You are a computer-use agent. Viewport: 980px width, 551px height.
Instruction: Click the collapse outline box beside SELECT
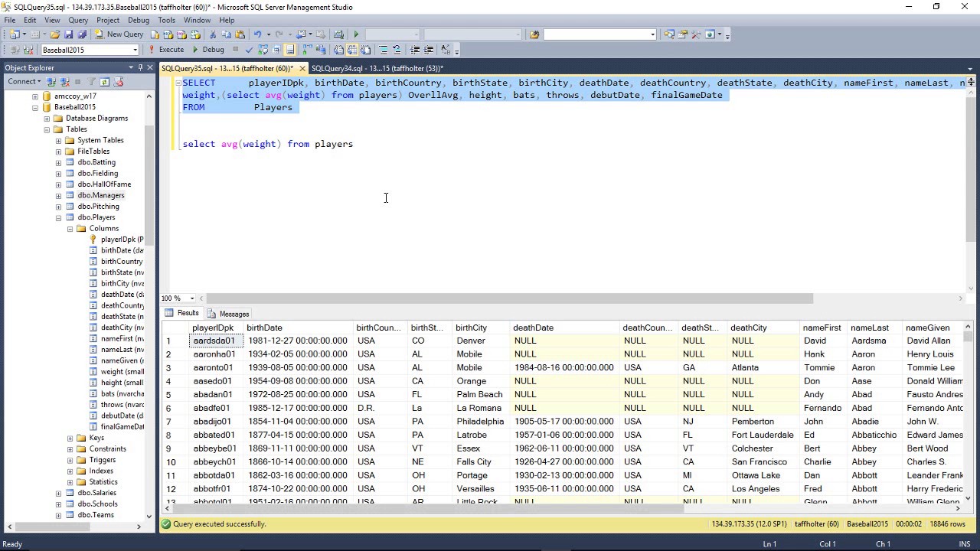pos(178,83)
